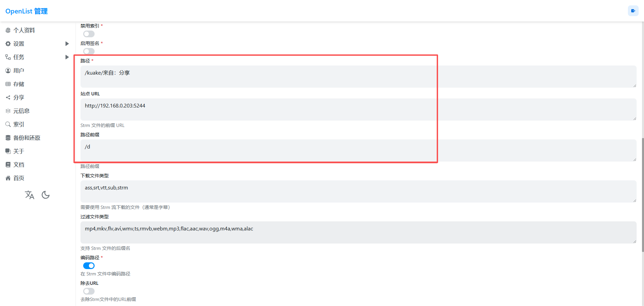
Task: Open 备份和还原 in the sidebar
Action: tap(27, 138)
